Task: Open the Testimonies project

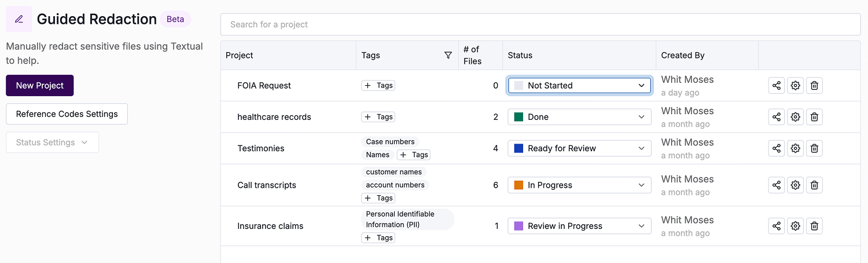Action: (260, 148)
